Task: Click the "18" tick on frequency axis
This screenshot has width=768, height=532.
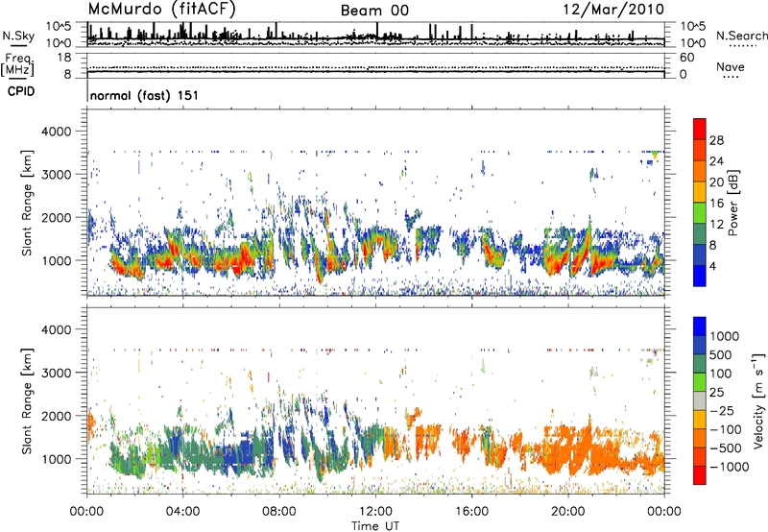Action: 63,58
